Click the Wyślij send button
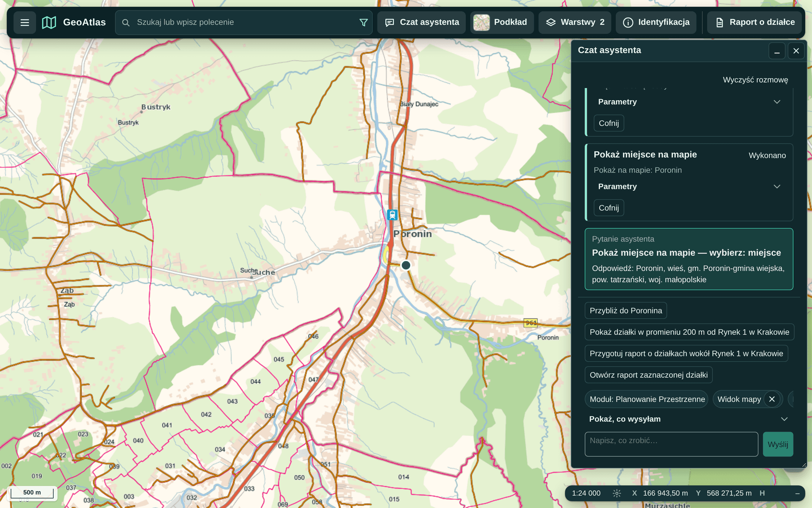The height and width of the screenshot is (508, 812). click(778, 444)
